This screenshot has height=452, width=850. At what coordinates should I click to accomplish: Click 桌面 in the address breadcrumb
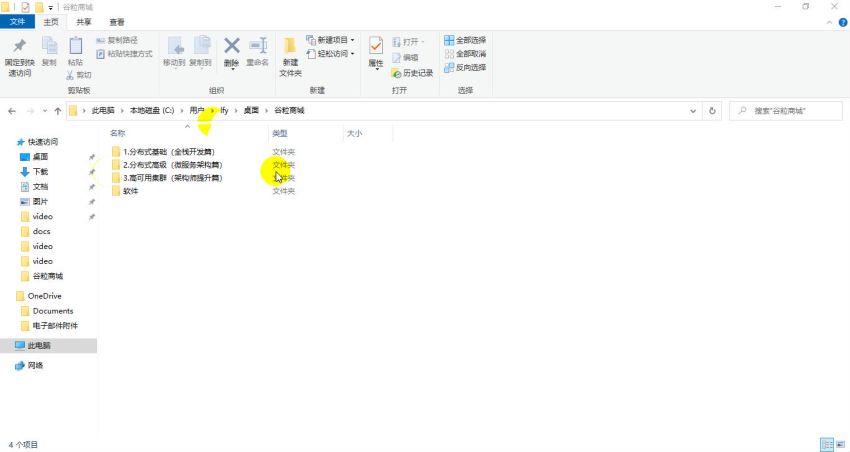pyautogui.click(x=250, y=111)
